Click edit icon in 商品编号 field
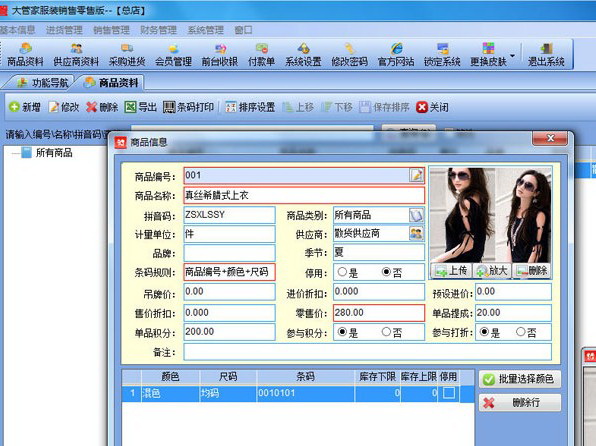The image size is (596, 446). [416, 175]
